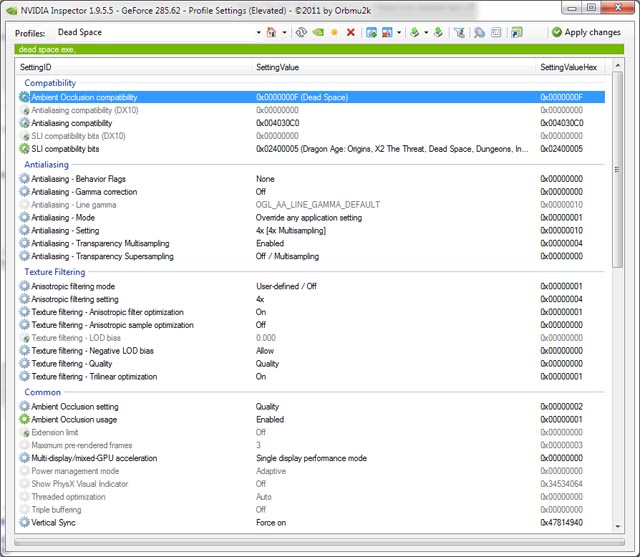Click the vertical scrollbar of the settings list
The image size is (640, 557).
pyautogui.click(x=615, y=300)
